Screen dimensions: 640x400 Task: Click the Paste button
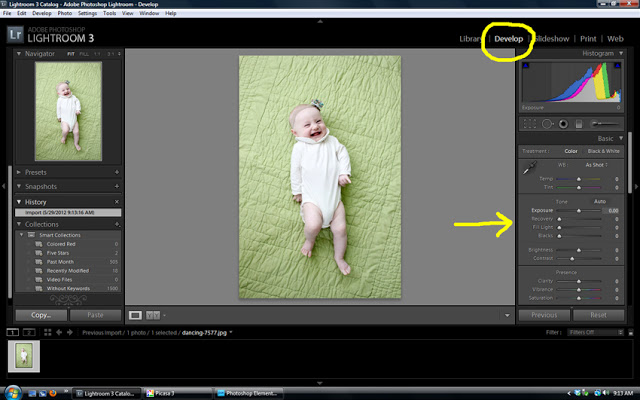tap(96, 315)
